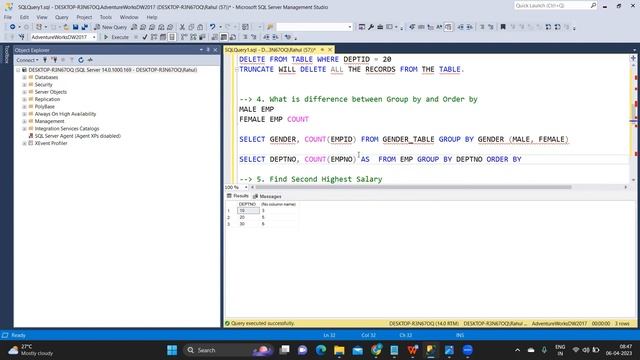Screen dimensions: 640x360
Task: Open the View menu
Action: [x=42, y=17]
